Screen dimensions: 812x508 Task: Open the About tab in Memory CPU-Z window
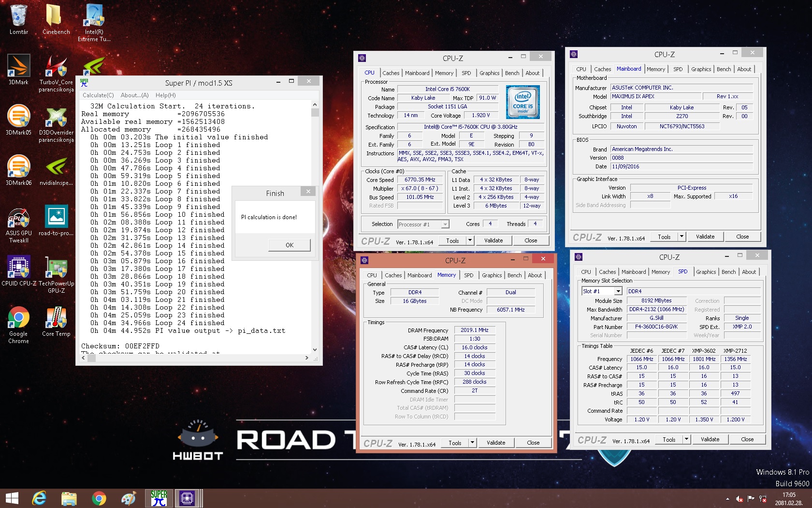535,275
